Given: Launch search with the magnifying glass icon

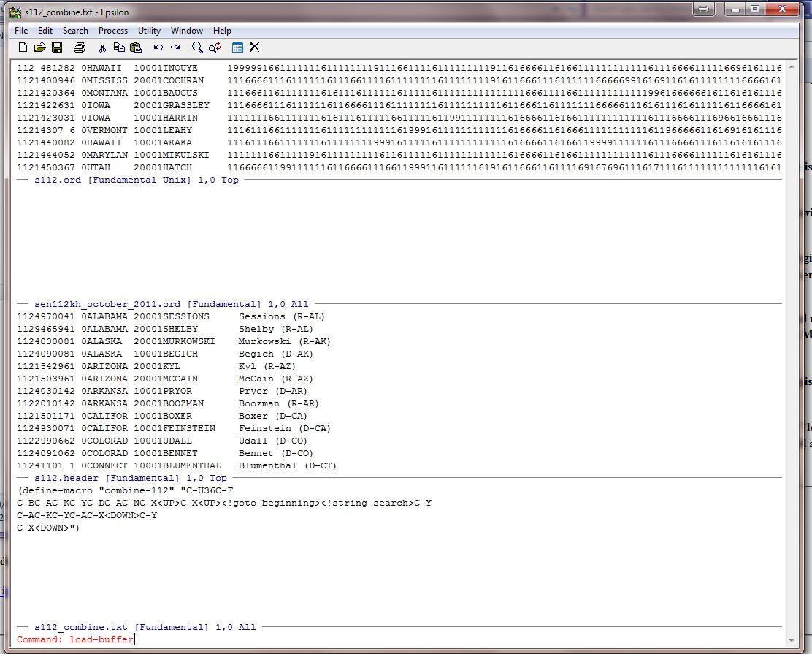Looking at the screenshot, I should point(197,47).
